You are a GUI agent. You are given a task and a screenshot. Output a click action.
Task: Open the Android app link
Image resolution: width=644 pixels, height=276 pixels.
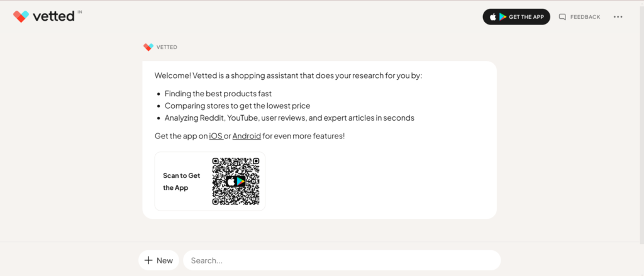[x=247, y=136]
